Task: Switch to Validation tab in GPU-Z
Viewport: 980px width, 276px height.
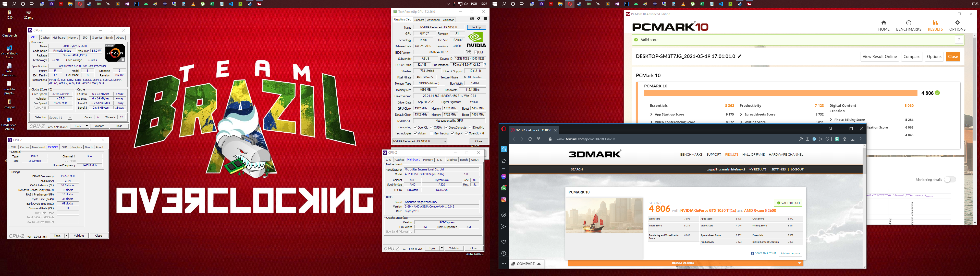Action: [449, 20]
